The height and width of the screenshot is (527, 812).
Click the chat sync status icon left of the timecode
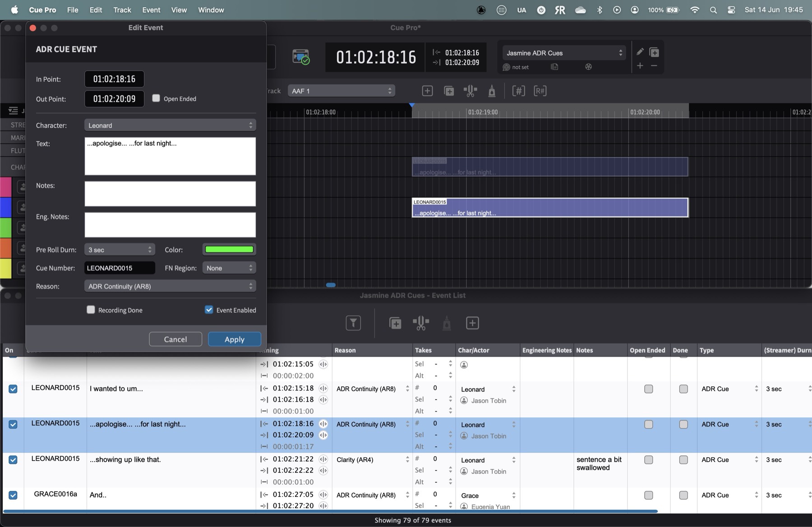pyautogui.click(x=301, y=57)
